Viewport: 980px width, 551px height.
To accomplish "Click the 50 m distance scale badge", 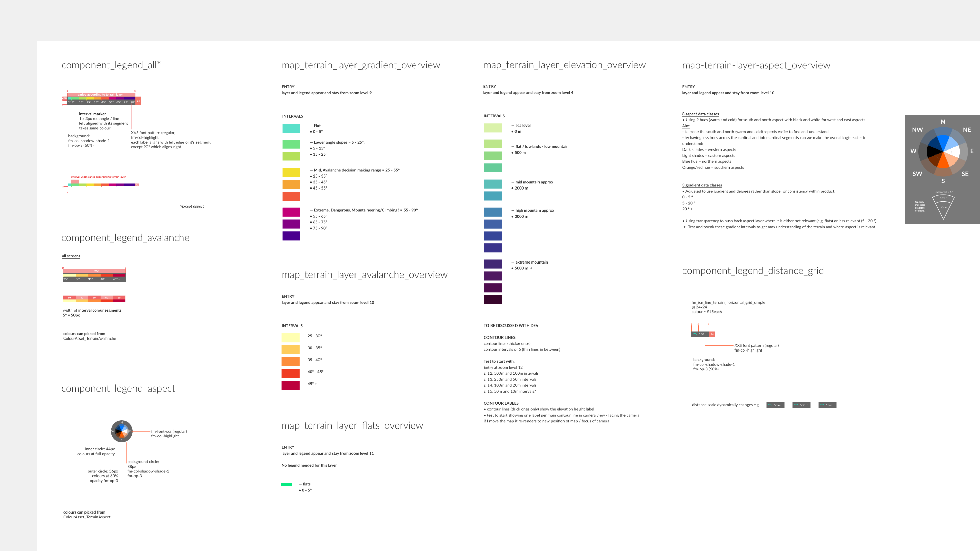I will [775, 405].
